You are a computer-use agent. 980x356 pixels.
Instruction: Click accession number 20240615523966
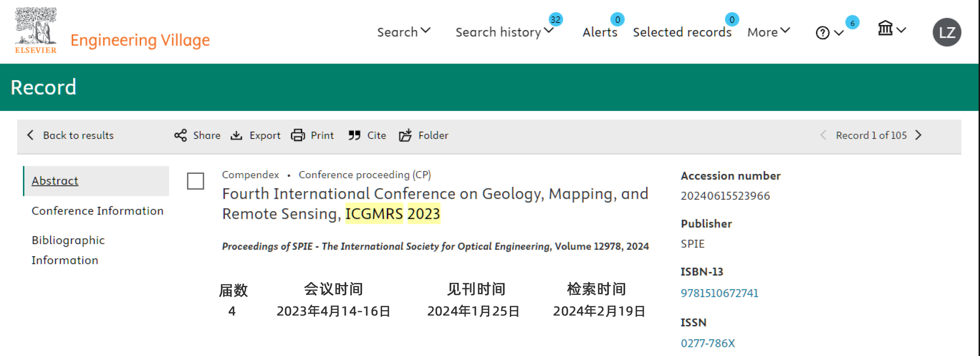[725, 196]
